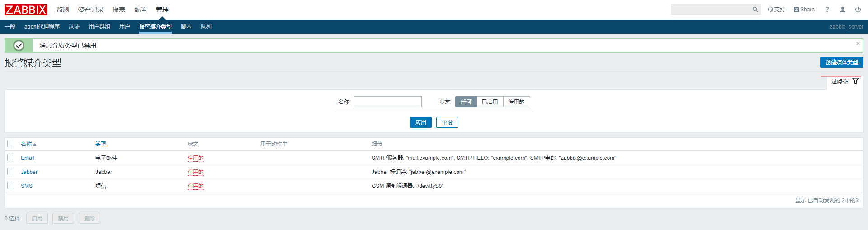This screenshot has height=230, width=868.
Task: Open the 支持 support link
Action: tap(776, 10)
